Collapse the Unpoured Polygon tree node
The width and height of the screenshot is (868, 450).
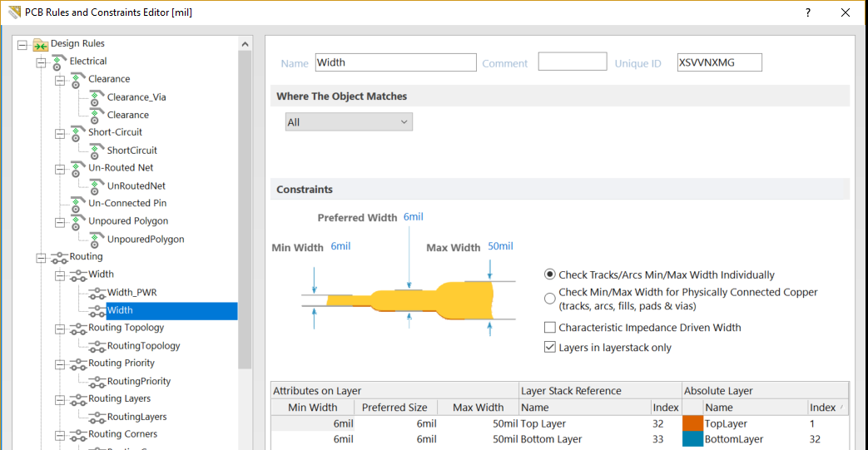tap(60, 223)
